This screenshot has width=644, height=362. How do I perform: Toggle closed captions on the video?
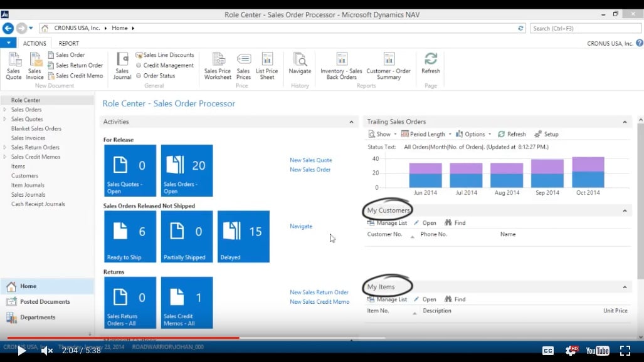tap(547, 351)
